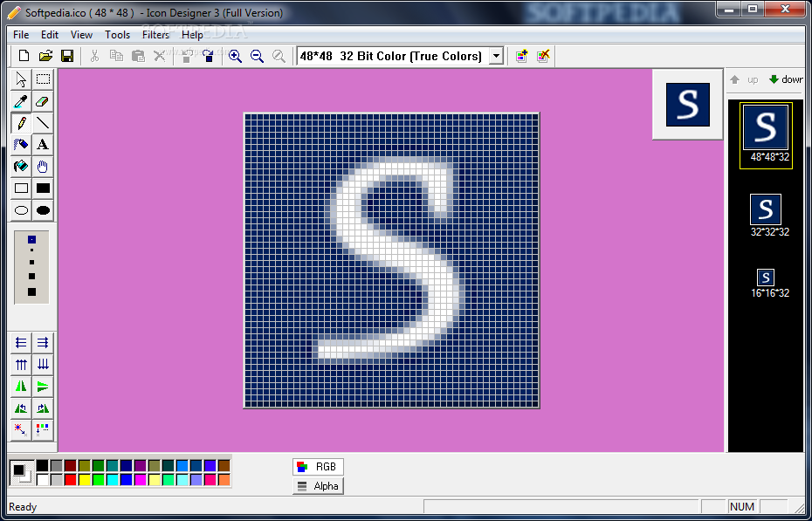The height and width of the screenshot is (521, 812).
Task: Open the Tools menu
Action: point(118,35)
